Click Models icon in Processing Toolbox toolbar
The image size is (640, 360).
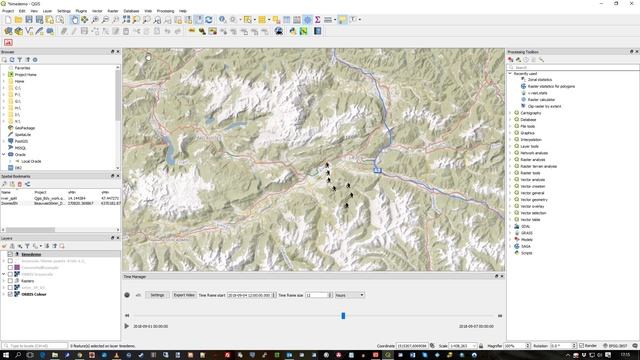(511, 60)
